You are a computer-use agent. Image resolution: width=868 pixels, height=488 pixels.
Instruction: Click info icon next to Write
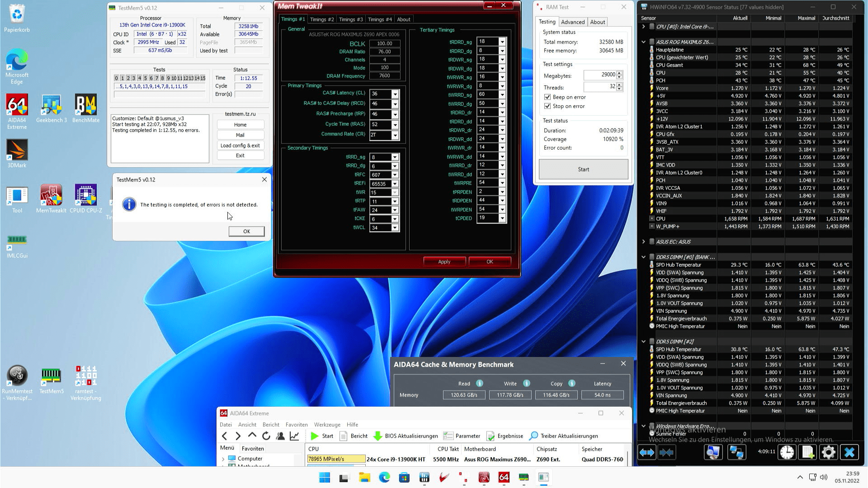point(527,383)
